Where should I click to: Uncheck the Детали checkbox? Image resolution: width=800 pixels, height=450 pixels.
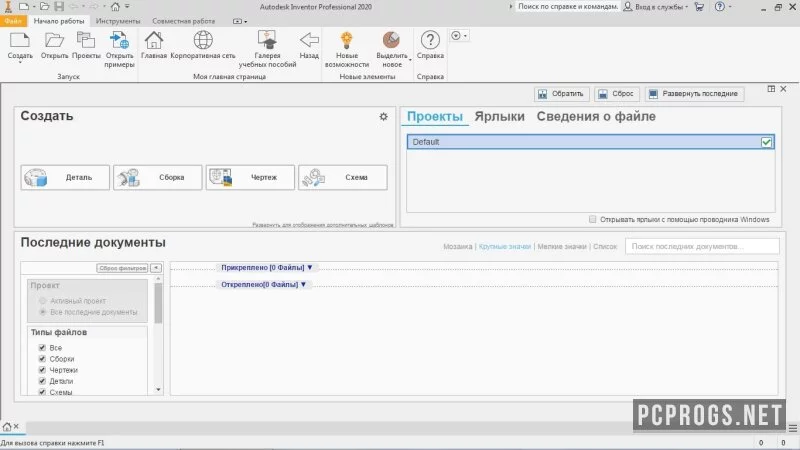point(42,381)
